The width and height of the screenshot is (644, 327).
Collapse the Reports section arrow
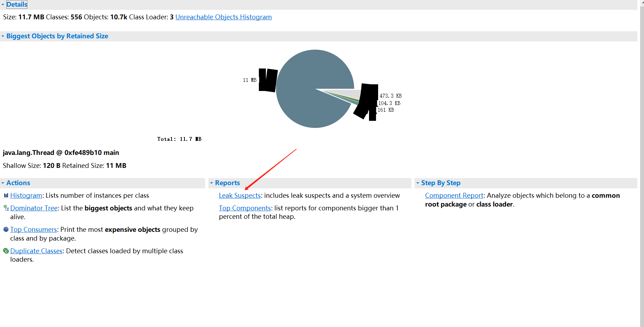[x=212, y=183]
